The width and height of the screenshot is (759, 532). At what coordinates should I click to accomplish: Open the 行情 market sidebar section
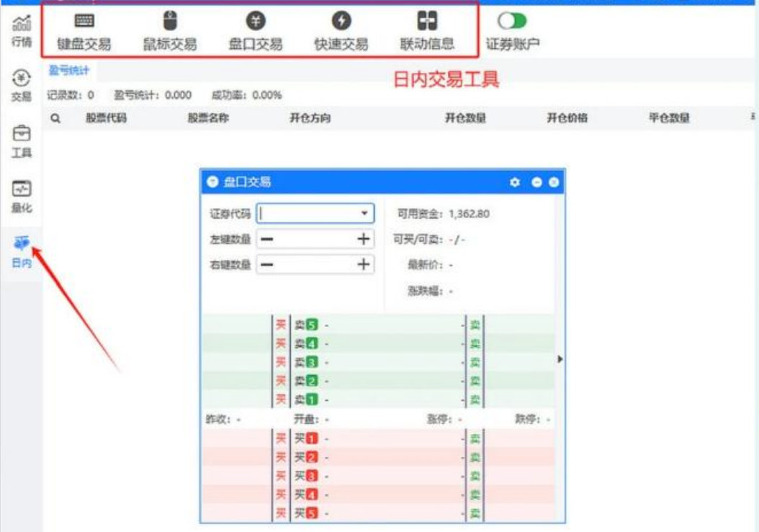coord(22,31)
